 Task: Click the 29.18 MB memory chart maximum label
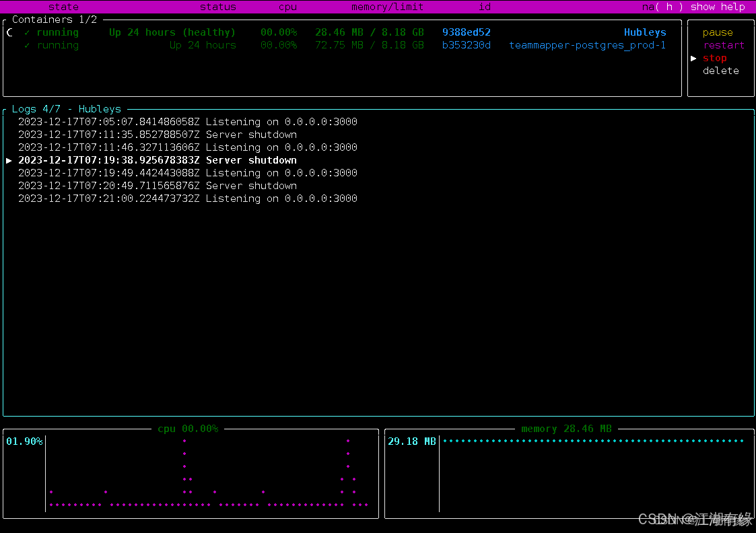[x=412, y=441]
